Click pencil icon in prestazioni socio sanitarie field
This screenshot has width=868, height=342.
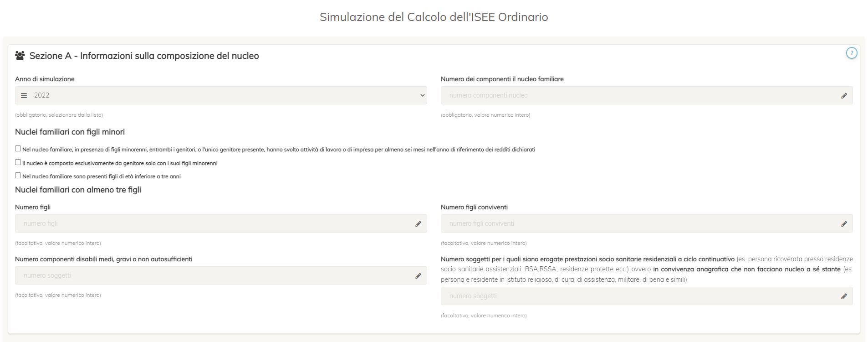point(844,296)
